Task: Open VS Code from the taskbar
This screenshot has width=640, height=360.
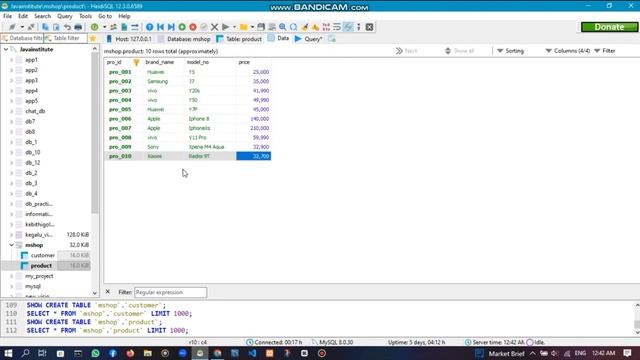Action: tap(252, 353)
